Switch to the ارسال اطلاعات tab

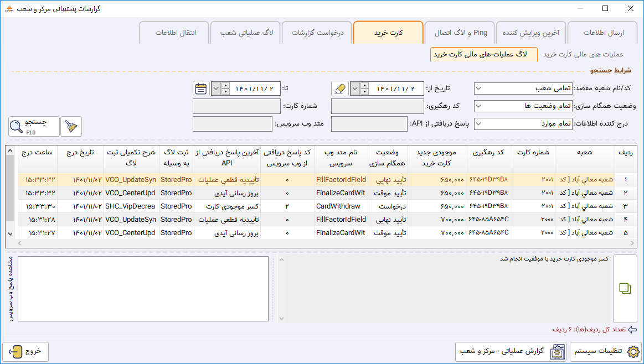click(604, 33)
